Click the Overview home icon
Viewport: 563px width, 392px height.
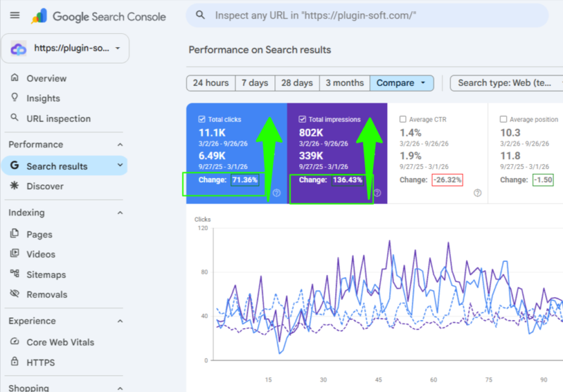pos(14,77)
